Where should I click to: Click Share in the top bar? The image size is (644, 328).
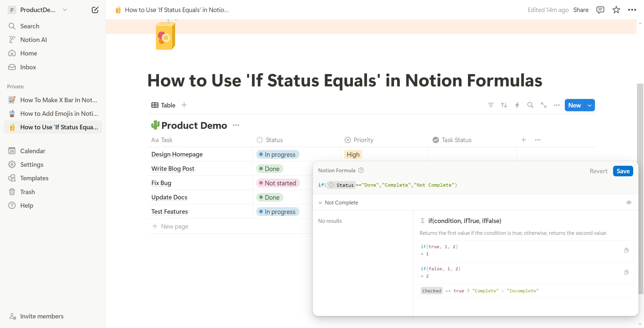point(581,10)
